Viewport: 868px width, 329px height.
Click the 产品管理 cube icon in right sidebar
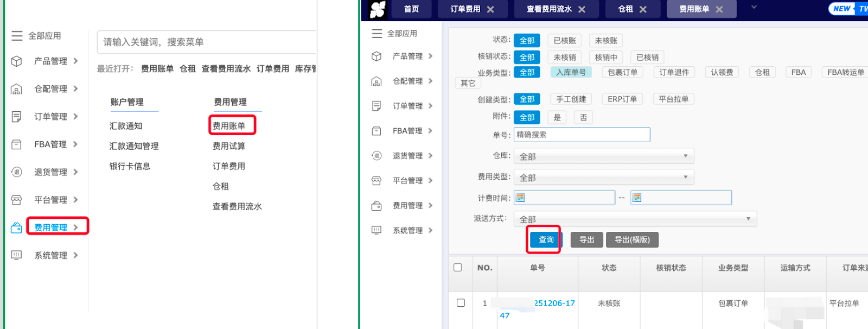point(376,56)
